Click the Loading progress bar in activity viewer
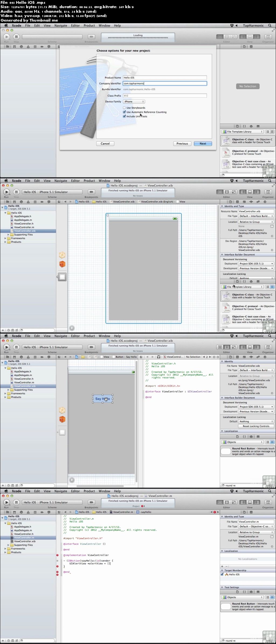The height and width of the screenshot is (644, 276). [x=138, y=38]
